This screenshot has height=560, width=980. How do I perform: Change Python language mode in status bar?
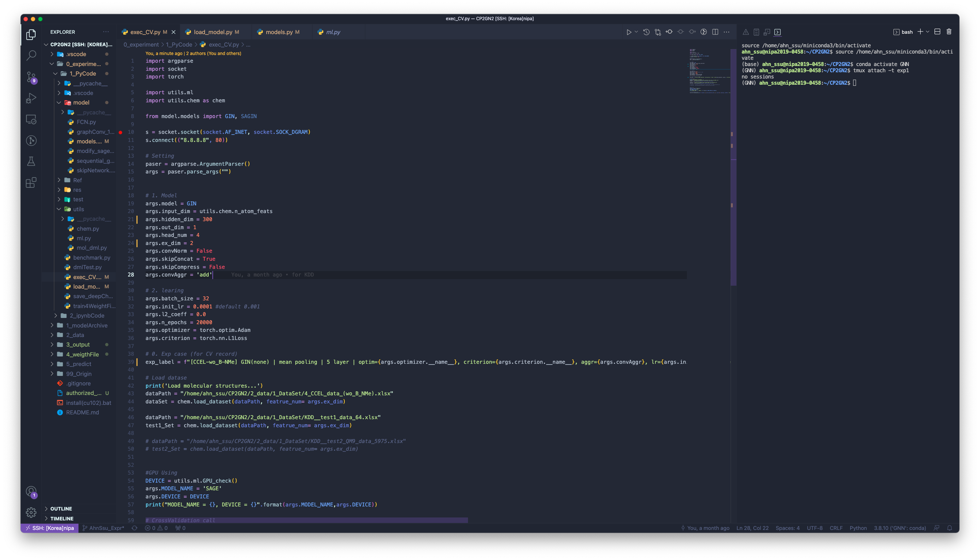point(858,528)
